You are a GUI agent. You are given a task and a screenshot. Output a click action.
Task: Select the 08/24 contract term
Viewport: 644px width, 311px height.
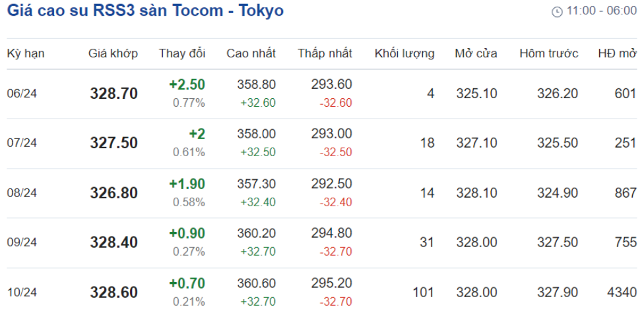[x=22, y=193]
